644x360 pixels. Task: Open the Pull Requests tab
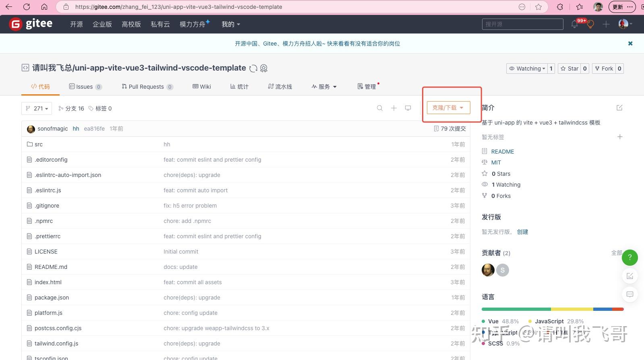[147, 87]
